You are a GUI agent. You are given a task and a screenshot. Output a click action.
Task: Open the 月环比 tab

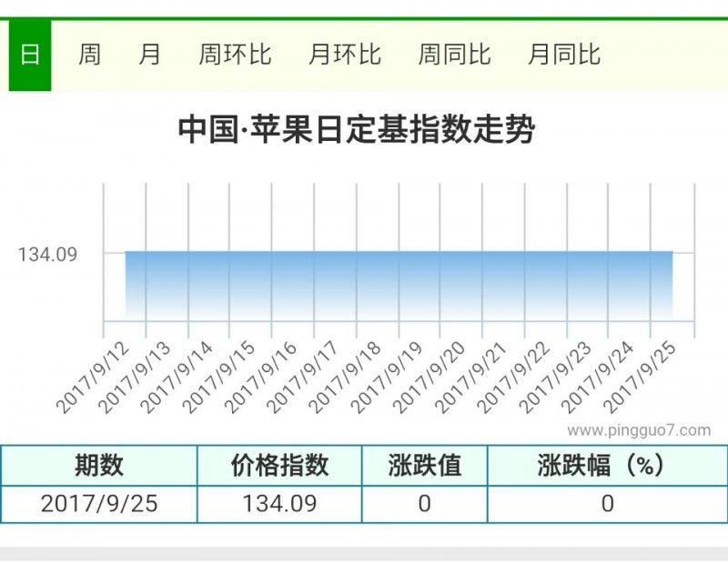point(345,55)
